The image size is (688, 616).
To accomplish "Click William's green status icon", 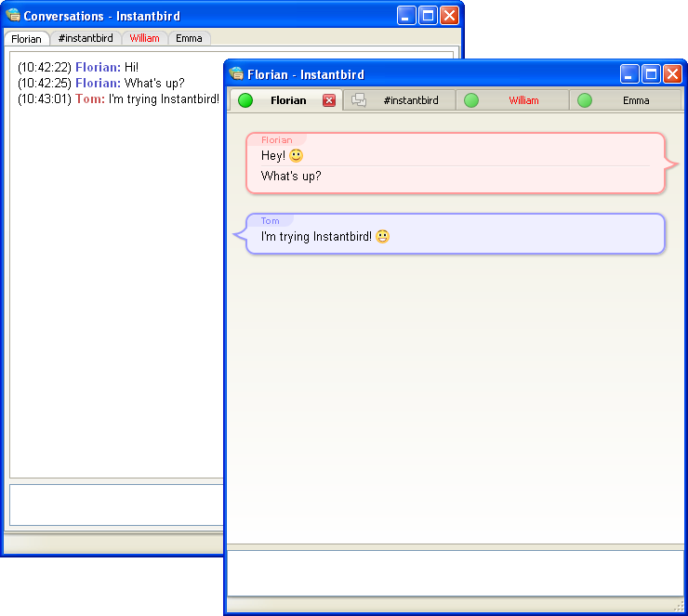I will coord(471,100).
